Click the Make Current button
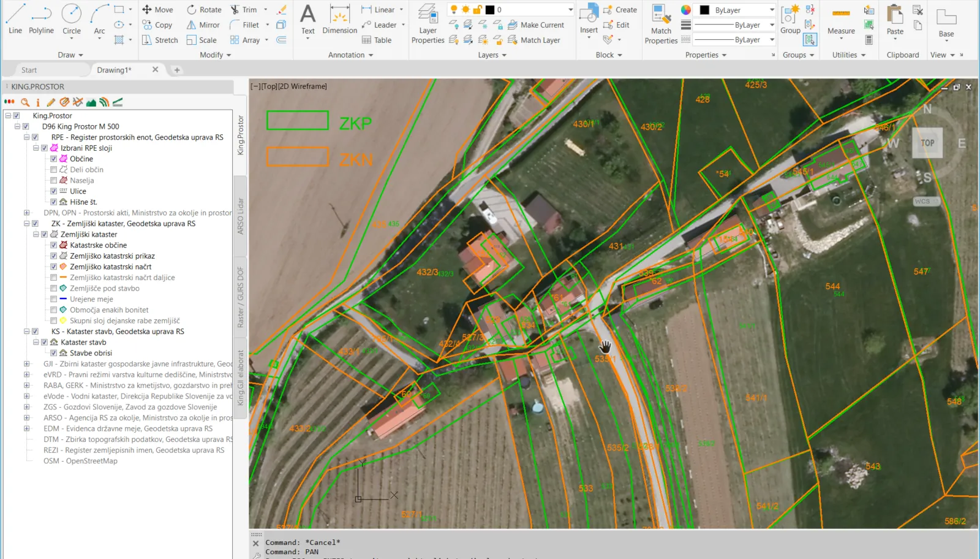Screen dimensions: 980x559 click(536, 25)
